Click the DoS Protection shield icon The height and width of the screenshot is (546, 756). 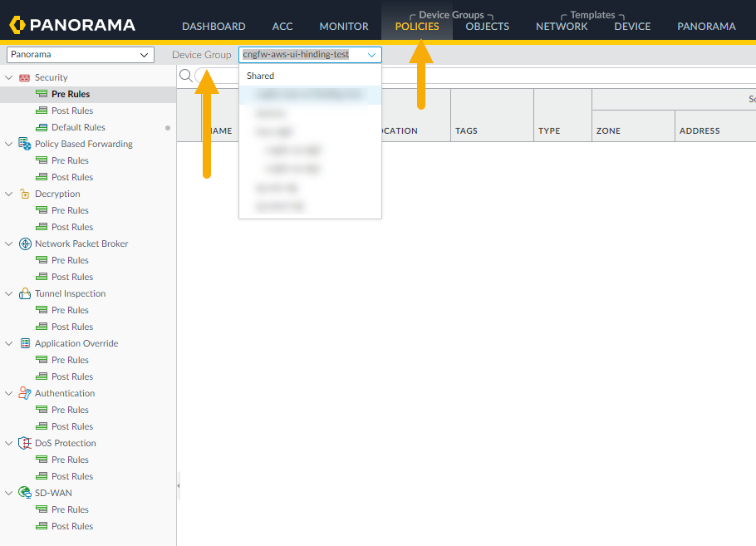click(x=25, y=443)
